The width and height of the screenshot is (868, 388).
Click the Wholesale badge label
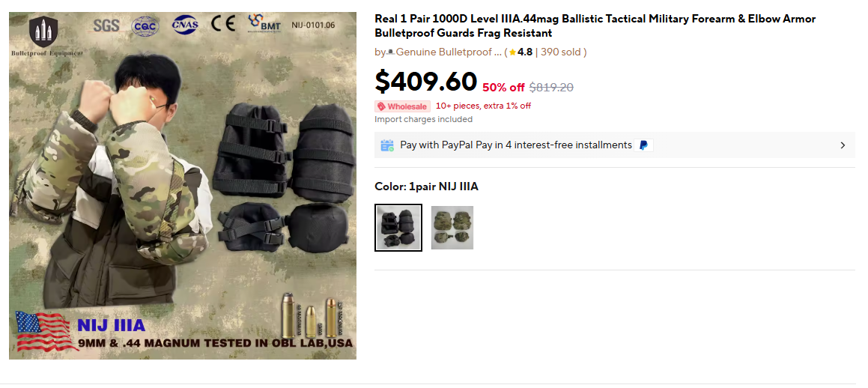[402, 106]
